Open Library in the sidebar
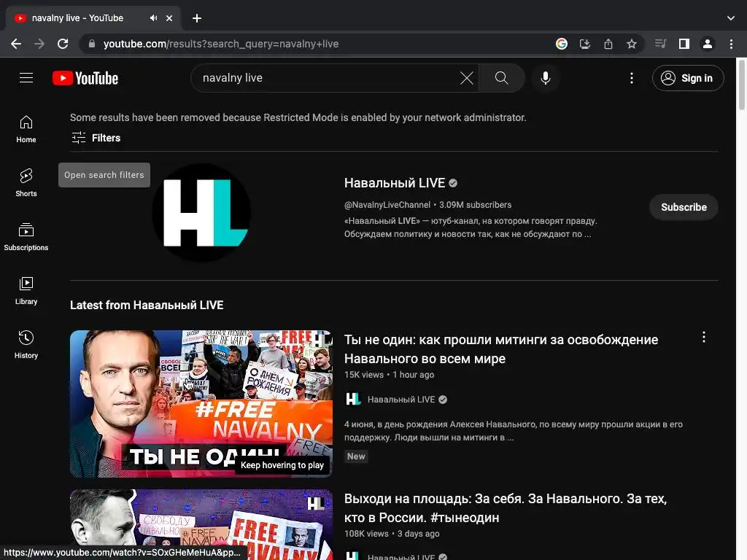Screen dimensions: 747x560 tap(26, 291)
